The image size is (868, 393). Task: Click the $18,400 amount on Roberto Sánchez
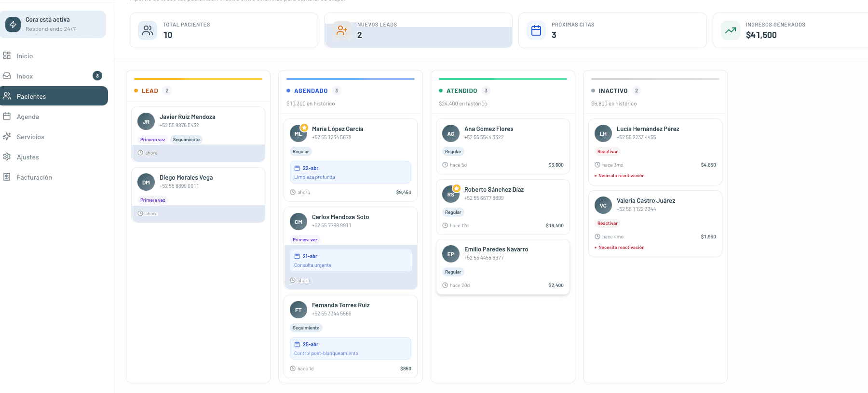pyautogui.click(x=555, y=225)
